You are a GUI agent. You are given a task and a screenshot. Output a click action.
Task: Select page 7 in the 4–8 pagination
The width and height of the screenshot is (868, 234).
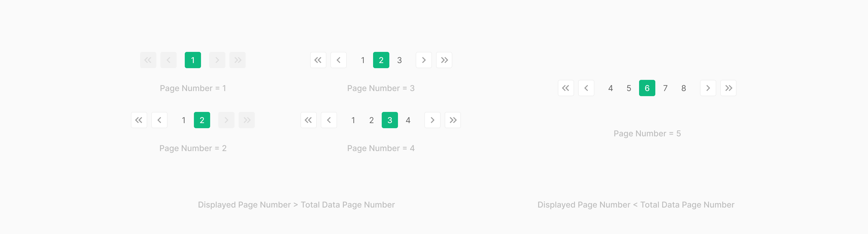(665, 88)
